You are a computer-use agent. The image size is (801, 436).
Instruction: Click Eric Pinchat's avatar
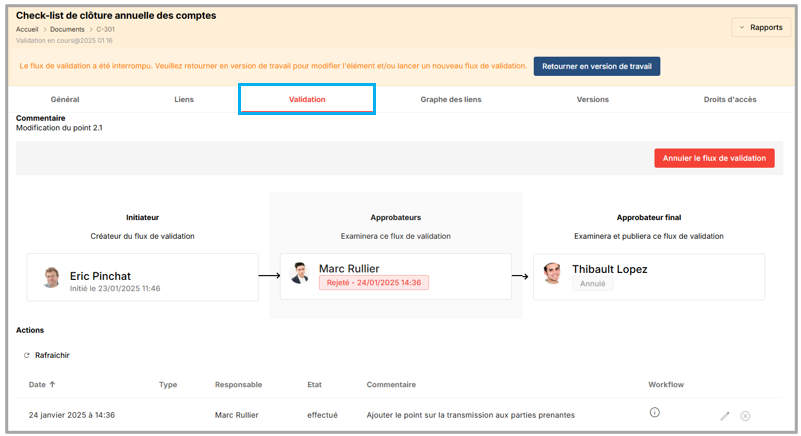tap(51, 277)
